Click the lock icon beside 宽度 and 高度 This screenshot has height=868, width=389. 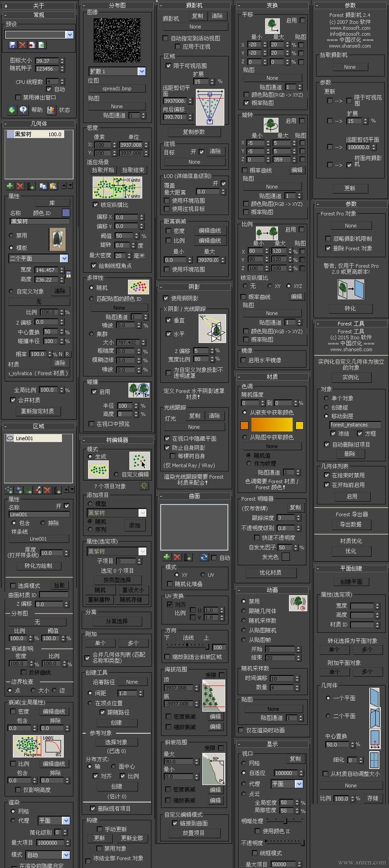[x=68, y=274]
